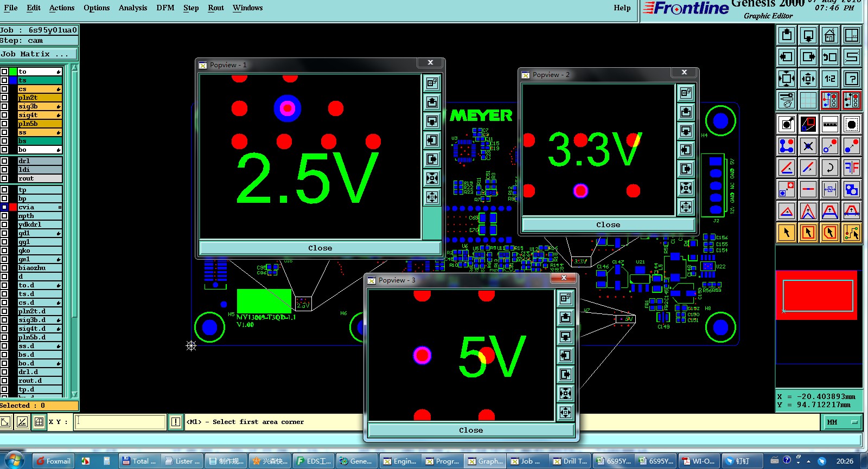Click the zoom in icon with inward arrows

tap(808, 79)
